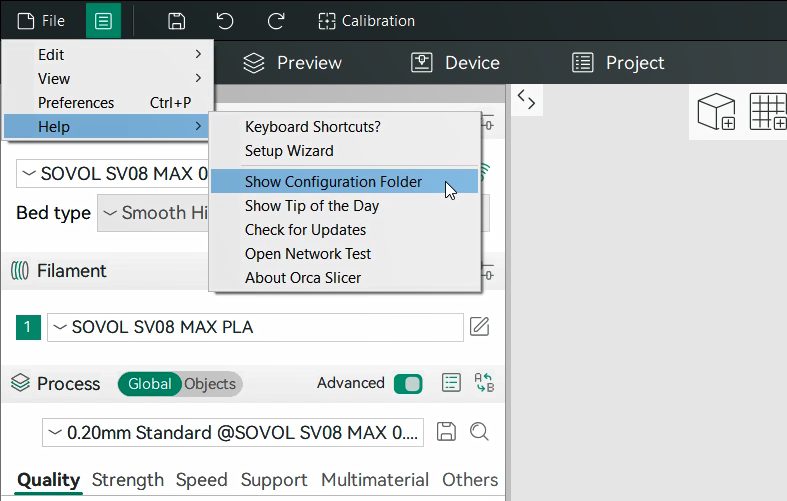Viewport: 787px width, 501px height.
Task: Click Check for Updates
Action: pyautogui.click(x=344, y=230)
